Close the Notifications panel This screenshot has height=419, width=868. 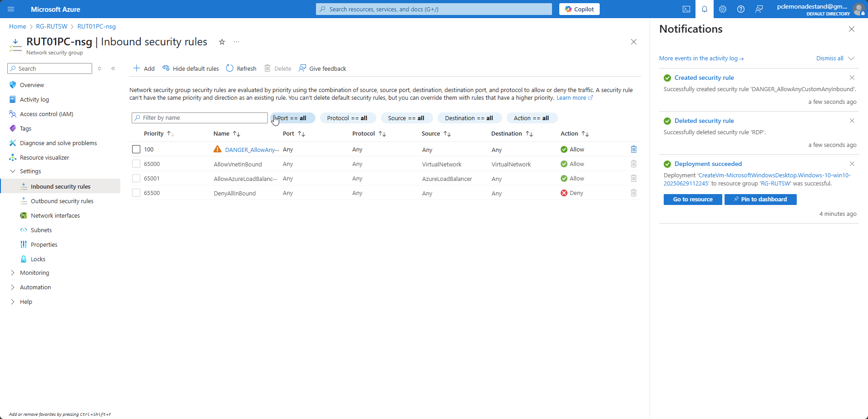click(x=852, y=29)
